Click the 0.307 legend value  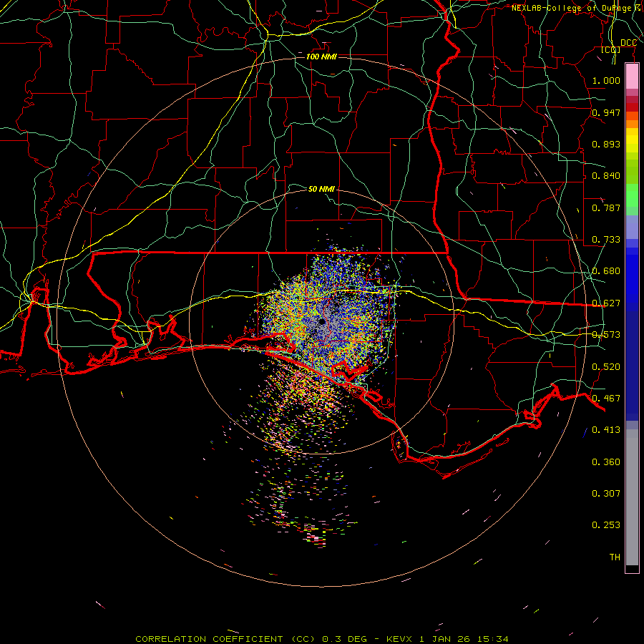(x=606, y=494)
